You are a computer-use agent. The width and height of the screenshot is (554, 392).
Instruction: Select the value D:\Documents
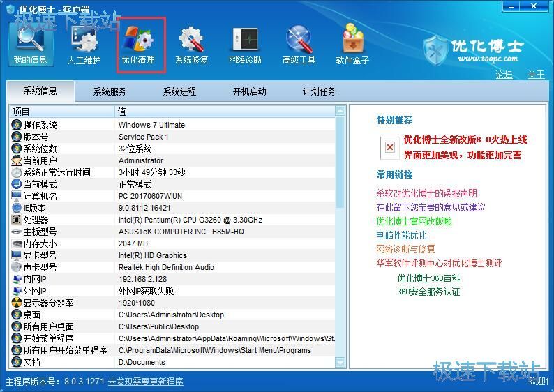coord(142,362)
